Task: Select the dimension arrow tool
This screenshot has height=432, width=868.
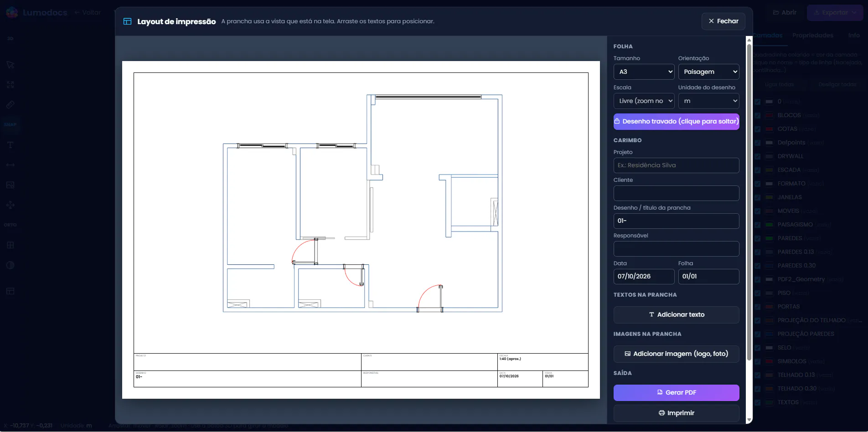Action: coord(10,165)
